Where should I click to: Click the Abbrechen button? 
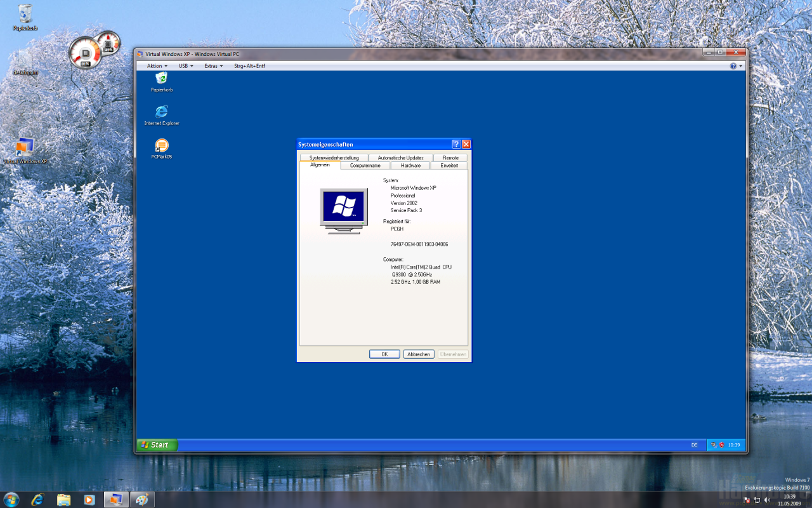(x=419, y=354)
